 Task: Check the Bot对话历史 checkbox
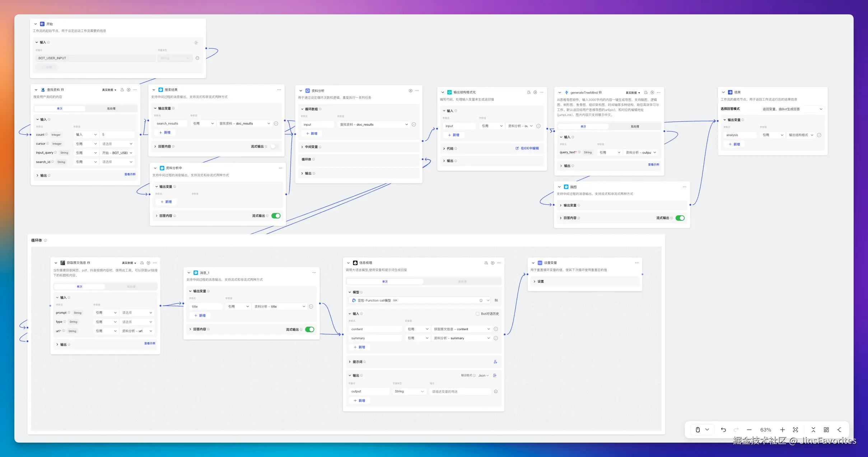[477, 314]
